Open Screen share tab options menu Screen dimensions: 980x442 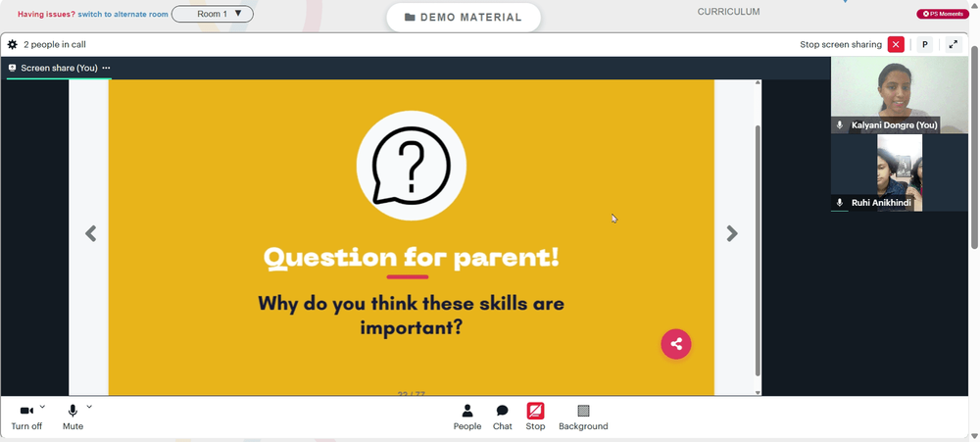(106, 68)
